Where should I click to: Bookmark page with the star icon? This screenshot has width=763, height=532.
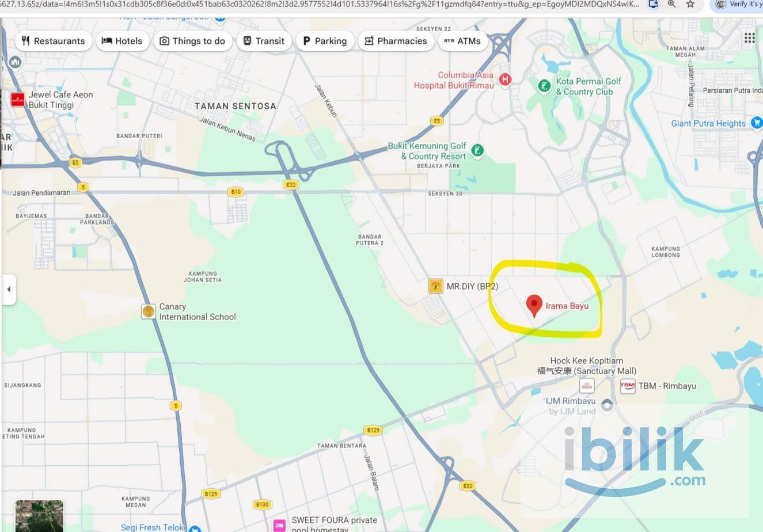690,4
